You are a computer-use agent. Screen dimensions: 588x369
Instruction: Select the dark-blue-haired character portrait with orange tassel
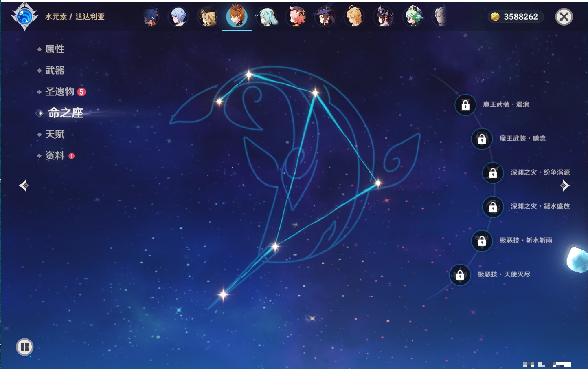pyautogui.click(x=150, y=17)
